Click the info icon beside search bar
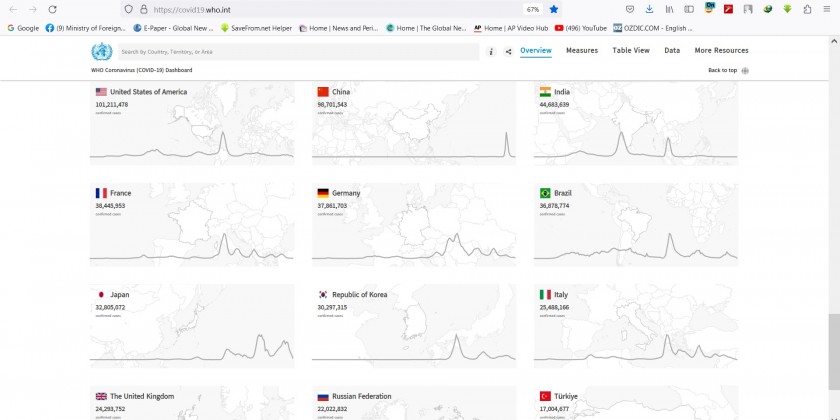 pyautogui.click(x=491, y=51)
